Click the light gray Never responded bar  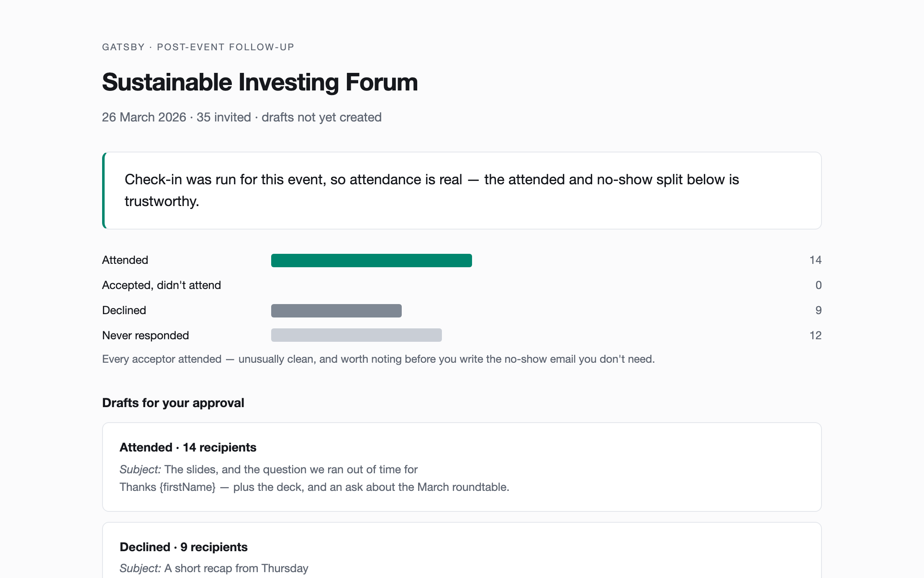click(x=356, y=335)
